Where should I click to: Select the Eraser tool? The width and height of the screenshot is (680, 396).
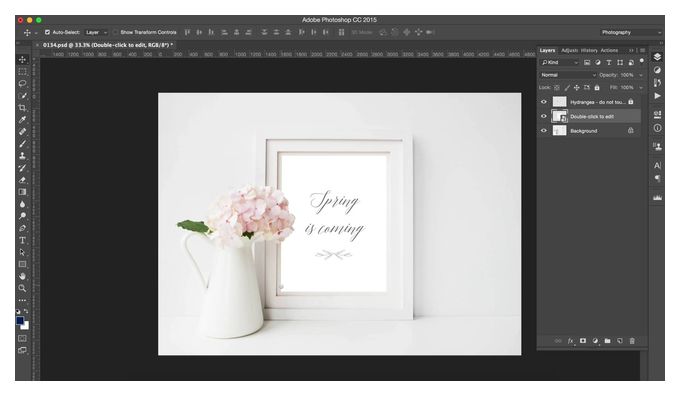point(23,180)
